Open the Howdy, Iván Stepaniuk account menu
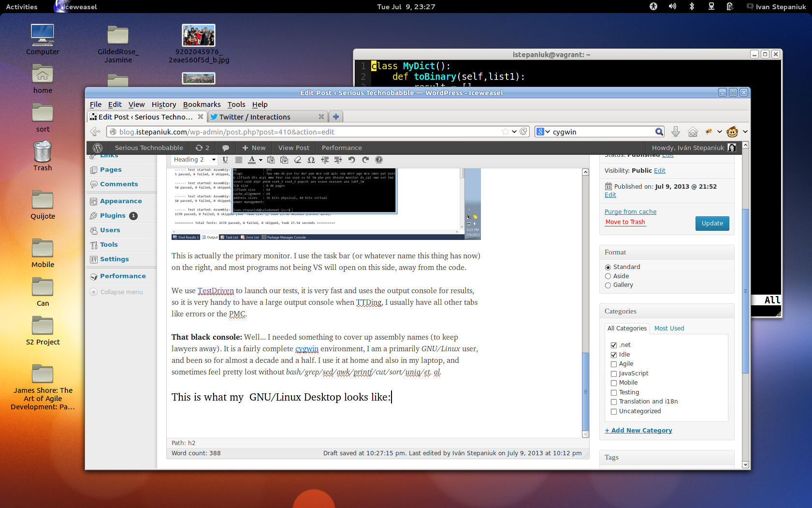 point(694,148)
